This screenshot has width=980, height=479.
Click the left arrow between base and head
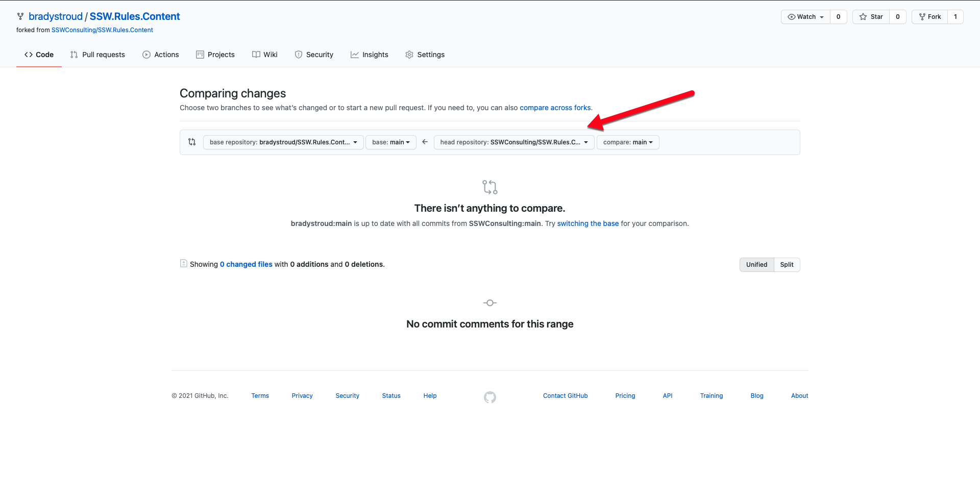click(x=425, y=142)
